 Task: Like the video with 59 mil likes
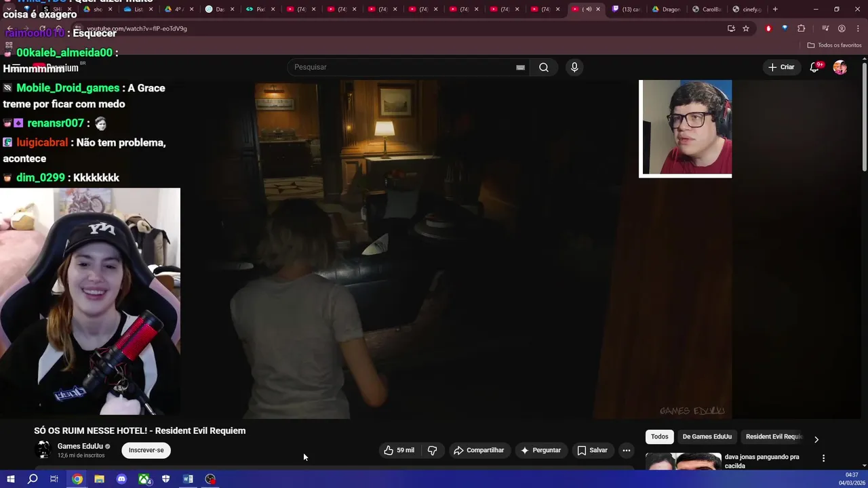point(399,450)
